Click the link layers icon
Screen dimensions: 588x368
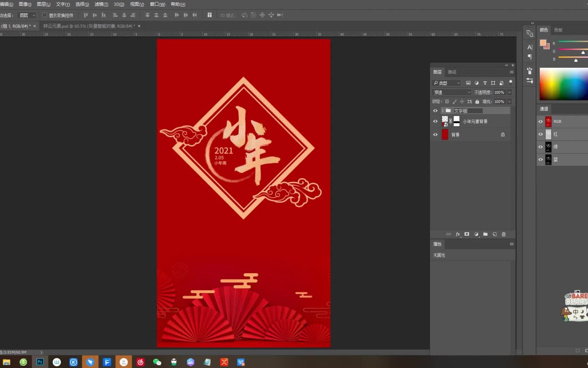tap(448, 234)
